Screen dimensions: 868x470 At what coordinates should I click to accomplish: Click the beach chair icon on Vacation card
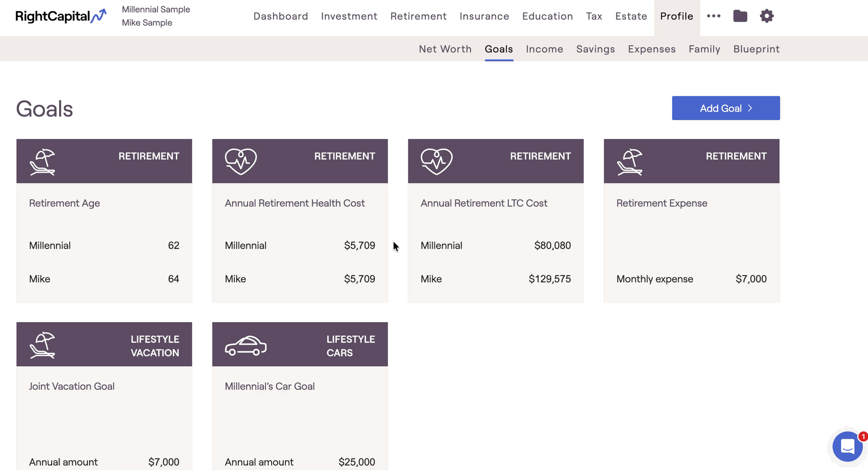[43, 345]
